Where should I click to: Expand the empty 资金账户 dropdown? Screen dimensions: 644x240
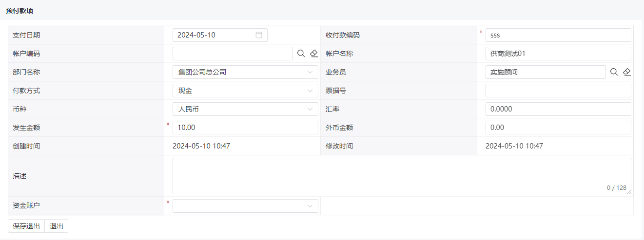coord(245,206)
